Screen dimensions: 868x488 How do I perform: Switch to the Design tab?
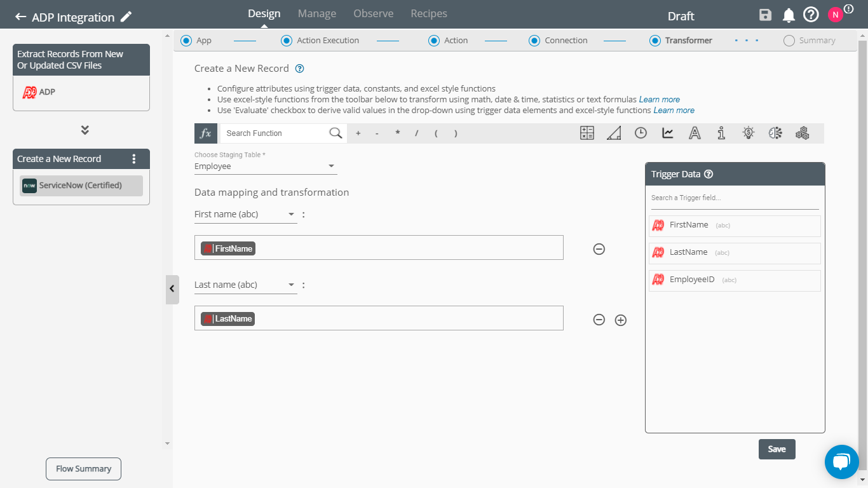tap(264, 13)
